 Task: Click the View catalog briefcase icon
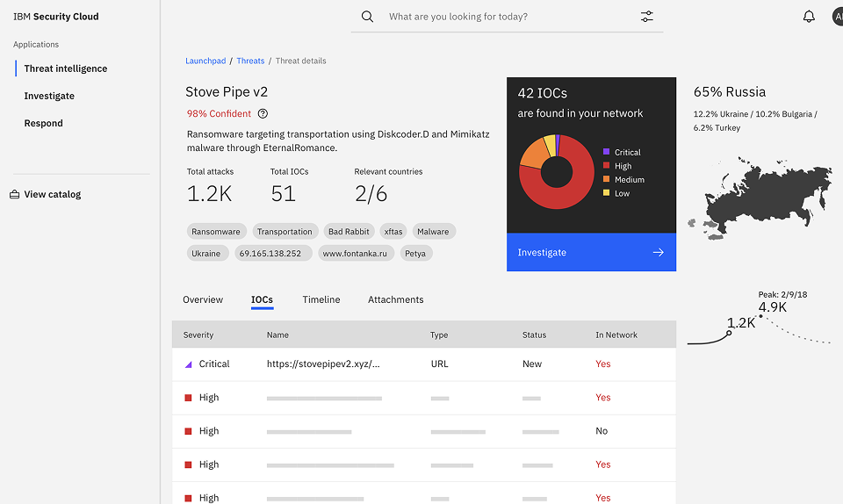[15, 195]
